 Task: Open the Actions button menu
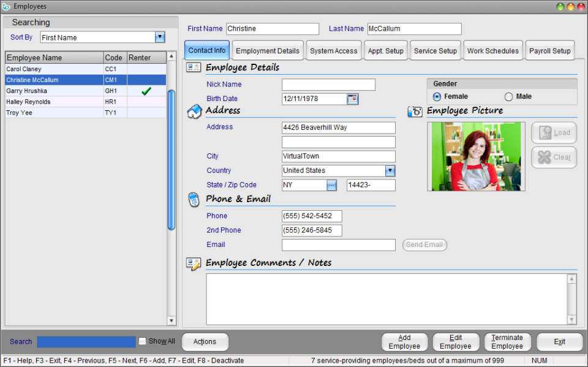205,342
